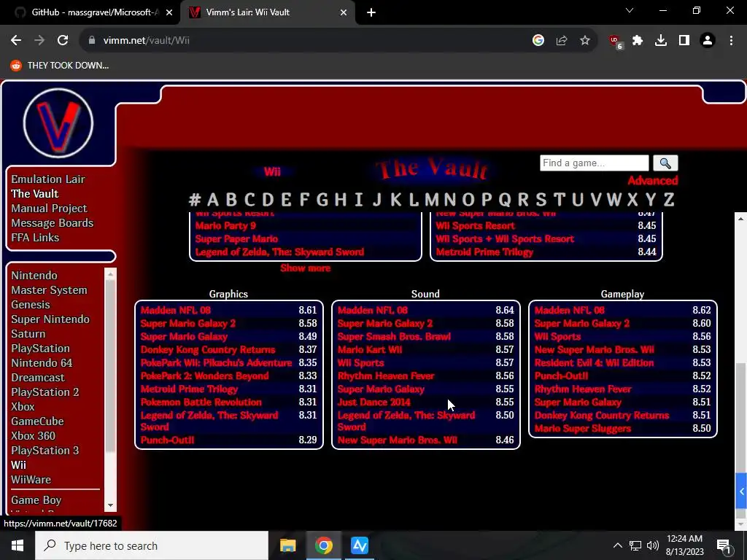Image resolution: width=747 pixels, height=560 pixels.
Task: Click the page scrollbar up arrow
Action: (741, 219)
